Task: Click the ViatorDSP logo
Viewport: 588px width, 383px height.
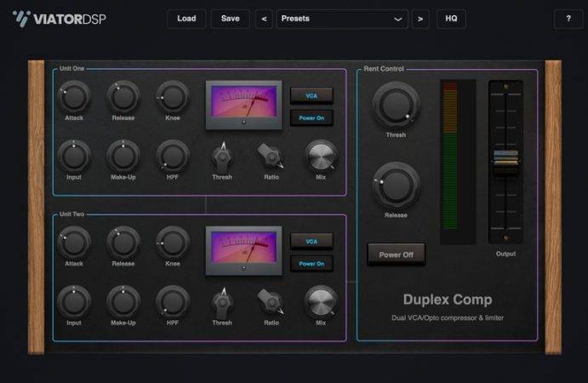Action: pyautogui.click(x=59, y=19)
